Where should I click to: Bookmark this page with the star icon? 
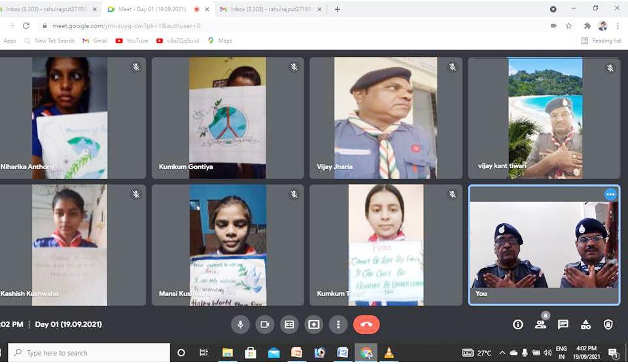(568, 25)
